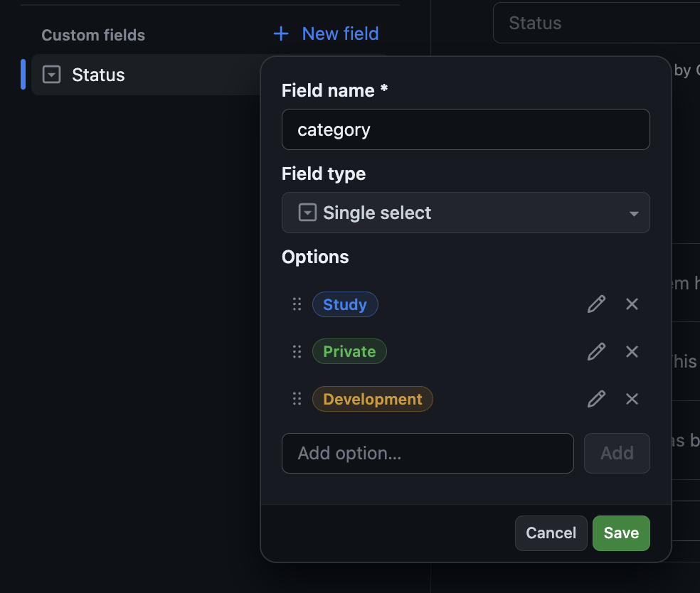The height and width of the screenshot is (593, 700).
Task: Click the X icon to remove Private option
Action: click(632, 351)
